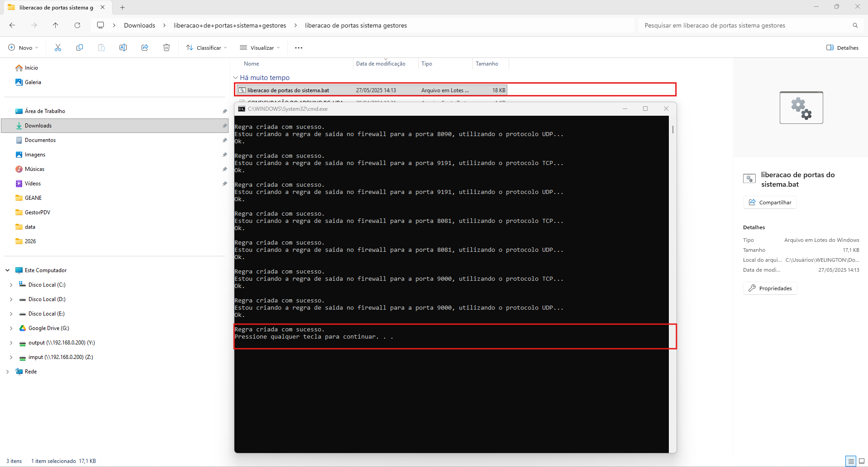Click the search box for this folder
The image size is (868, 467).
pos(747,25)
